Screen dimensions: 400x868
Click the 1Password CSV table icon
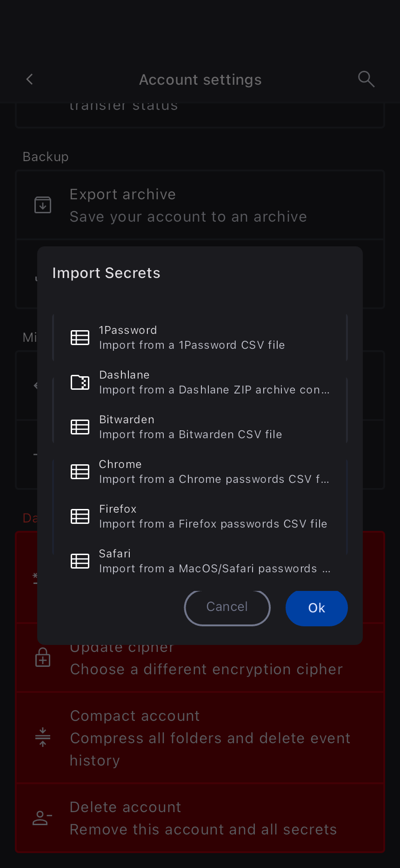(x=80, y=338)
